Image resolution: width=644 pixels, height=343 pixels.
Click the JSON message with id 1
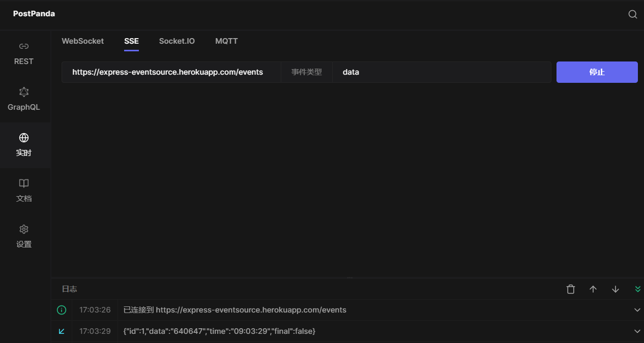click(x=220, y=331)
